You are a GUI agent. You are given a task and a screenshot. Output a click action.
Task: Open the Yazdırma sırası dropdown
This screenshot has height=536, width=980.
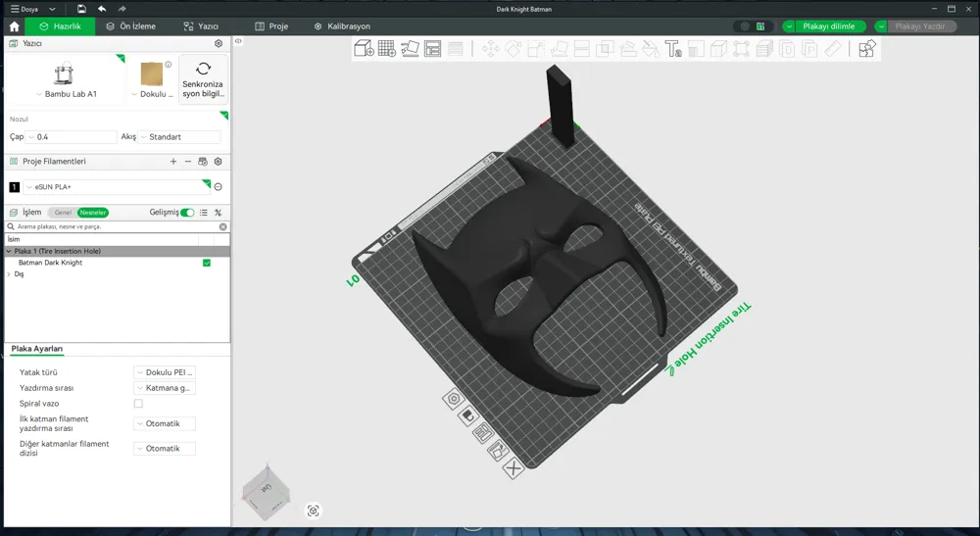click(x=165, y=388)
